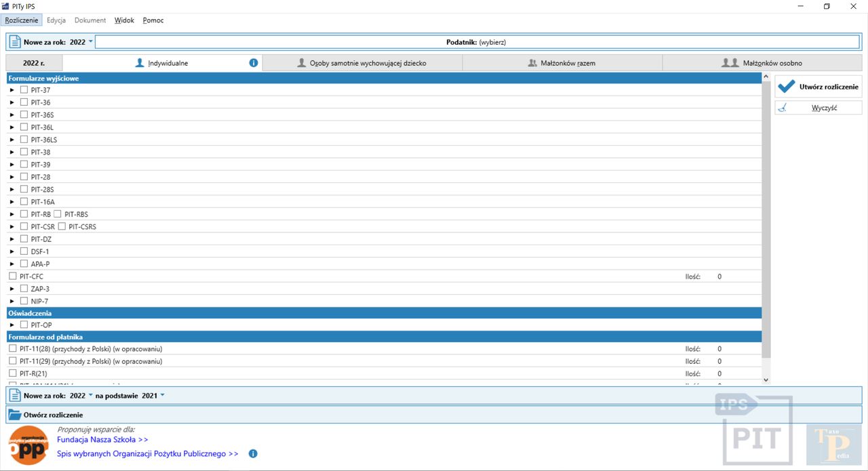Click the OPP organization logo

pos(28,446)
